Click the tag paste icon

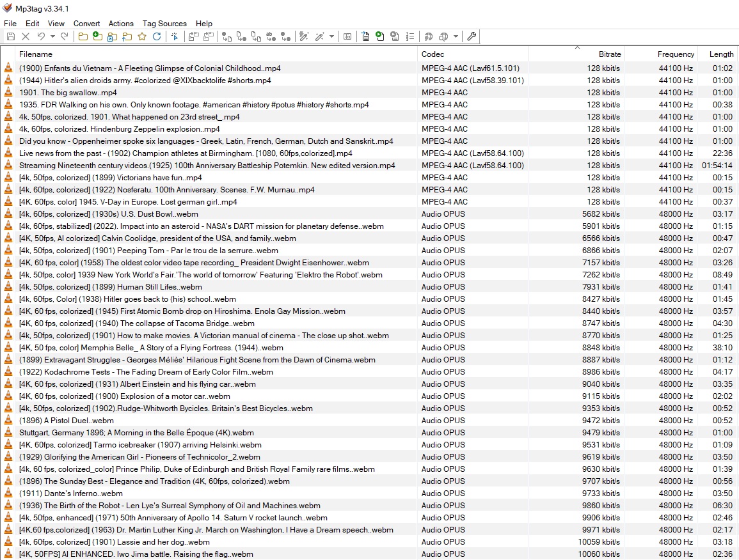(209, 36)
